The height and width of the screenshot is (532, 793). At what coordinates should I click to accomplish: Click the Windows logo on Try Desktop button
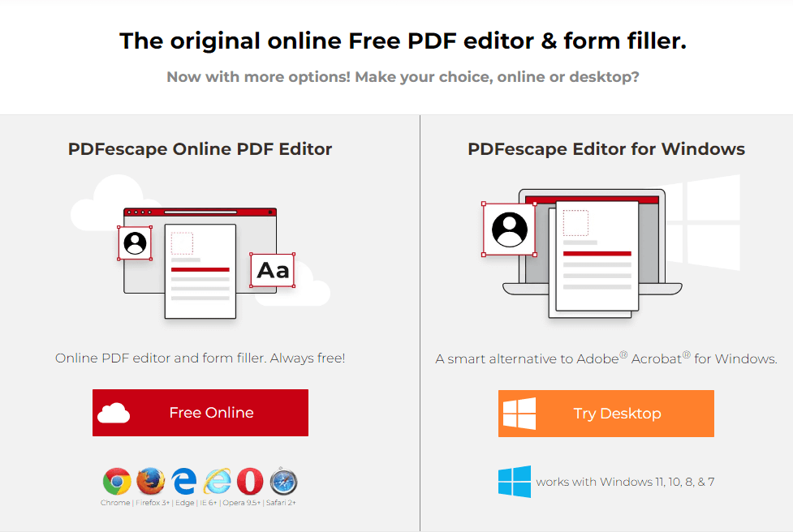(519, 414)
